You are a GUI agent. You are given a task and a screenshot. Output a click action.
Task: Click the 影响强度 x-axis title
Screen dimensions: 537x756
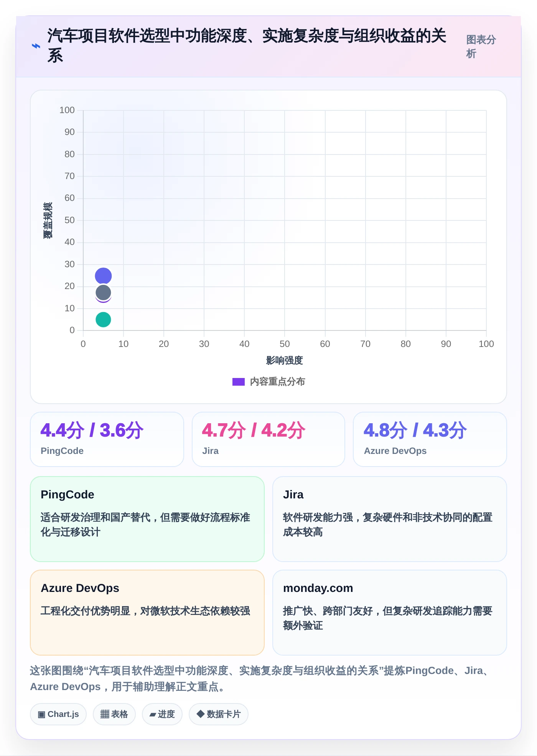pos(285,360)
